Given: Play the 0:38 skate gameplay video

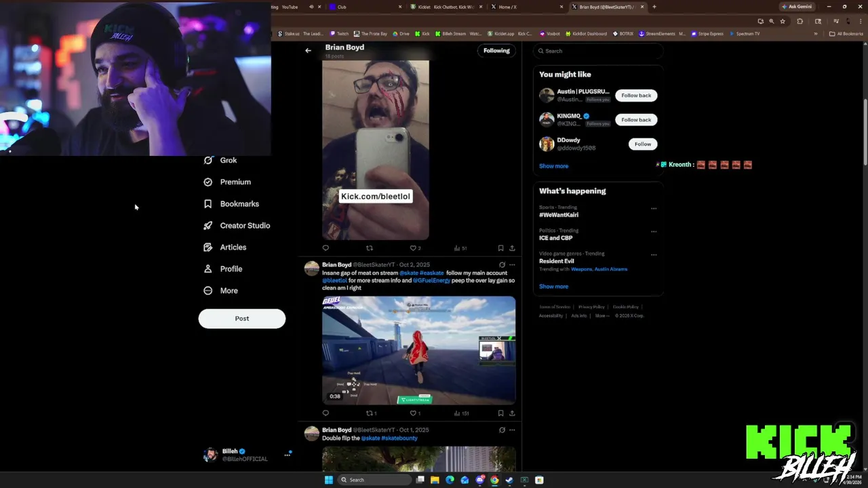Looking at the screenshot, I should click(x=418, y=350).
